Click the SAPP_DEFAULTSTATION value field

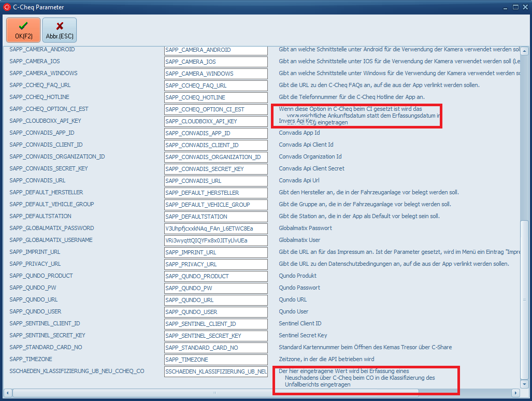pos(215,217)
